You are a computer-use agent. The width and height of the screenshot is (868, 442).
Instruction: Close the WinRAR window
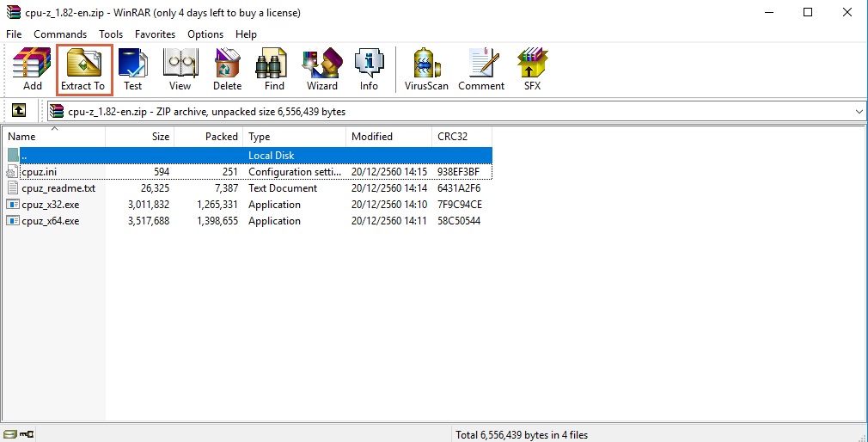(847, 12)
